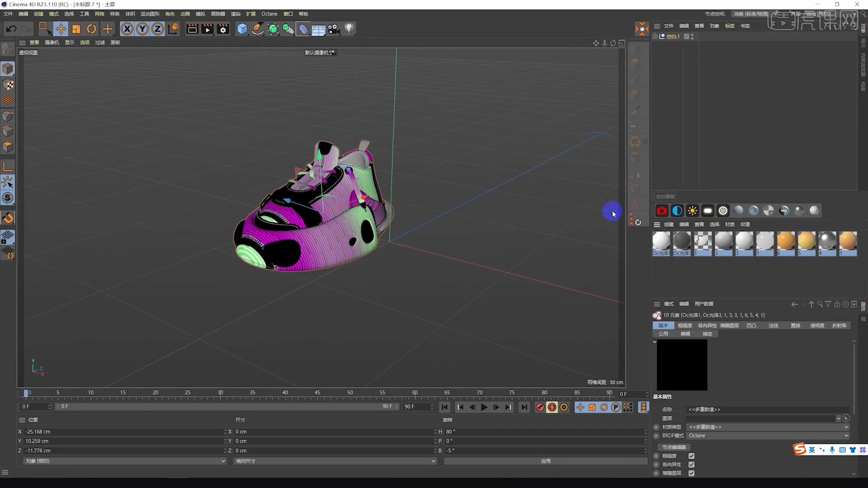This screenshot has height=488, width=868.
Task: Add an Octane daylight (sun) from Octane toolbar
Action: [x=693, y=210]
